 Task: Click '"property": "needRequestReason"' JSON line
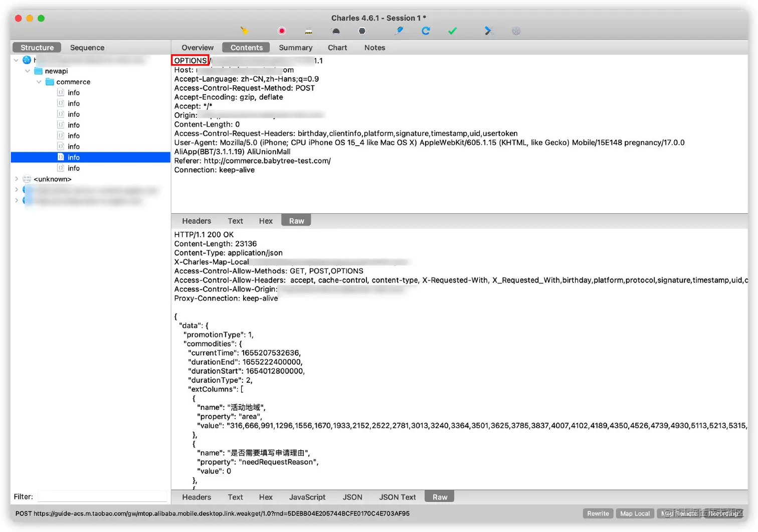pos(258,462)
